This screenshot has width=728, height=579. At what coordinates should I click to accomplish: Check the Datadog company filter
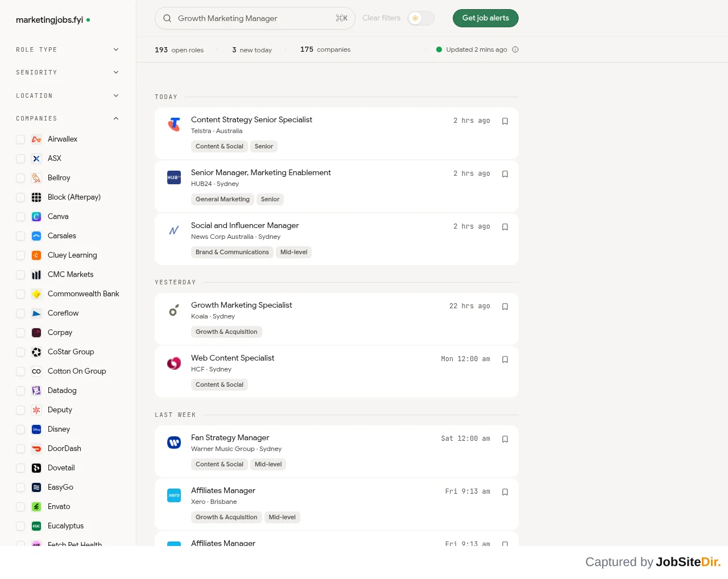(x=20, y=391)
